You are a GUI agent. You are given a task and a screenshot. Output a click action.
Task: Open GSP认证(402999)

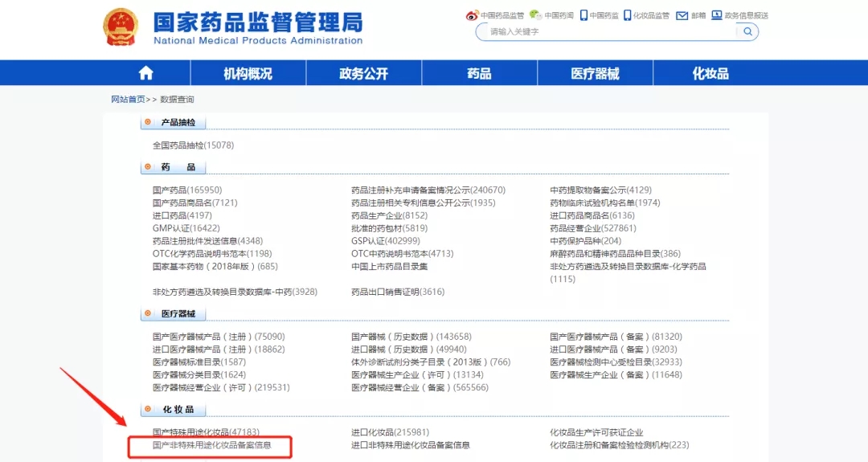(x=385, y=241)
